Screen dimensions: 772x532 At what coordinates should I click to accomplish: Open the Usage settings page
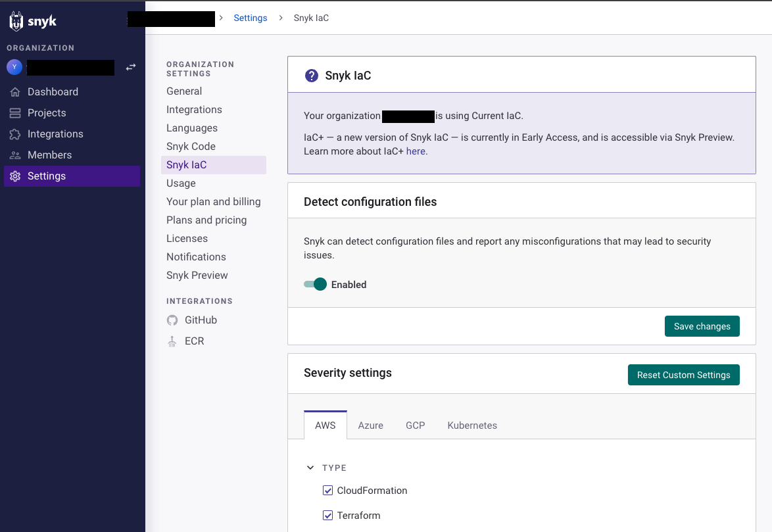click(181, 183)
